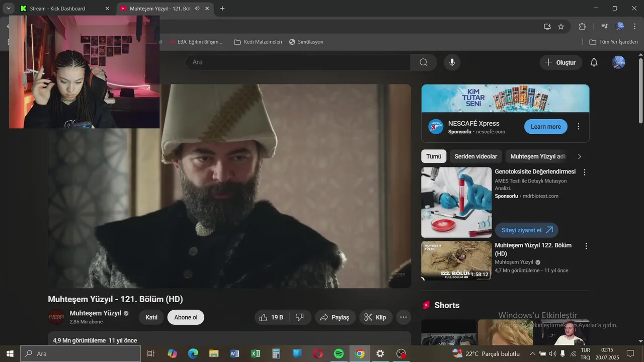
Task: Open Copilot icon on taskbar
Action: point(173,353)
